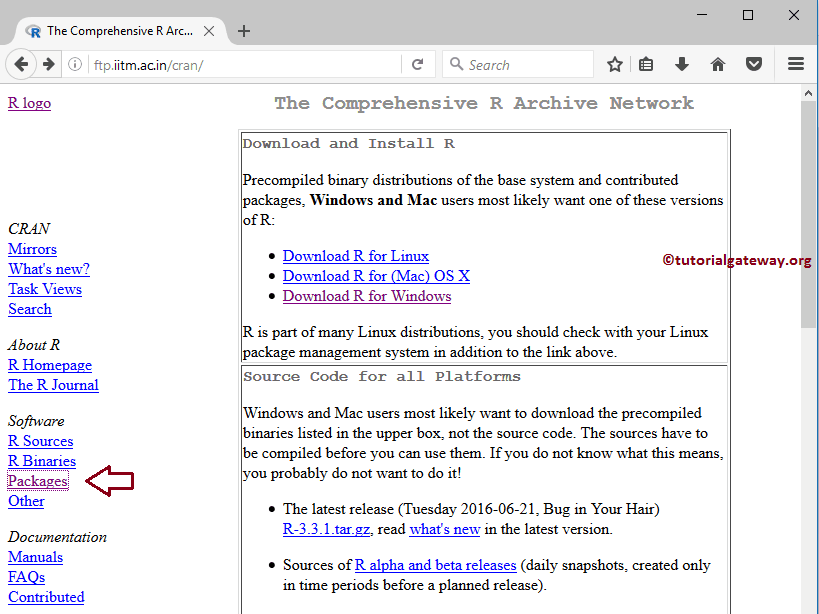The image size is (819, 614).
Task: Select the Comprehensive R Archive tab
Action: click(120, 30)
